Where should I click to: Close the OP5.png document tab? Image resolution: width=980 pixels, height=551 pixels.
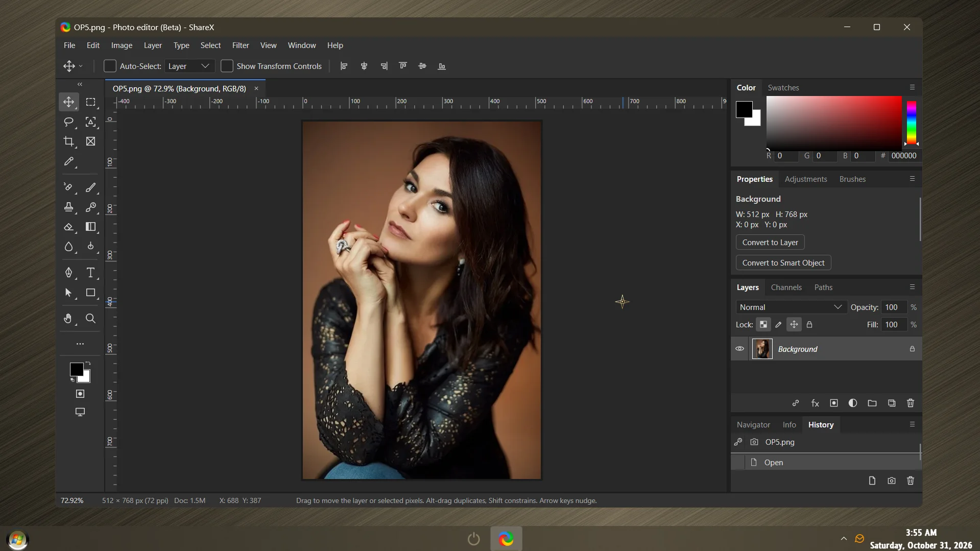point(256,88)
